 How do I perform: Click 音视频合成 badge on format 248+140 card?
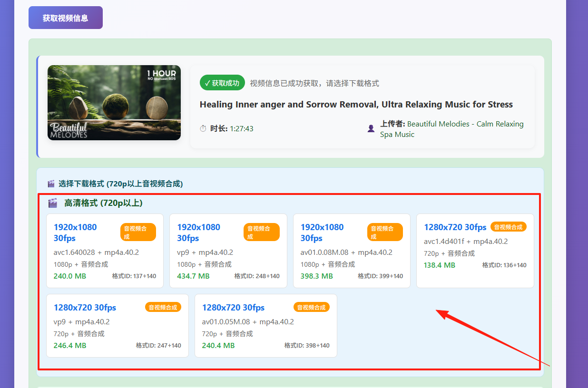[262, 232]
